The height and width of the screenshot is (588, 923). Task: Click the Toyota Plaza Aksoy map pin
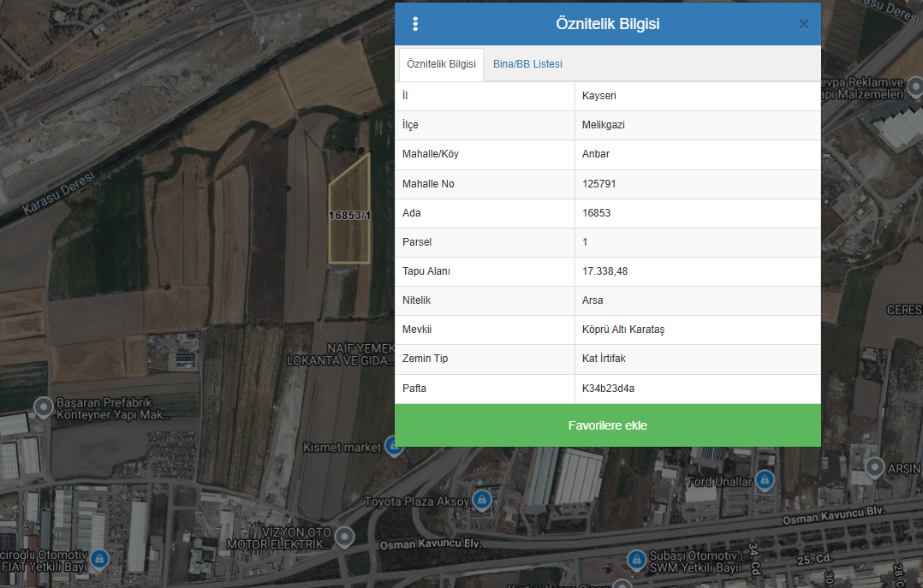[x=482, y=500]
